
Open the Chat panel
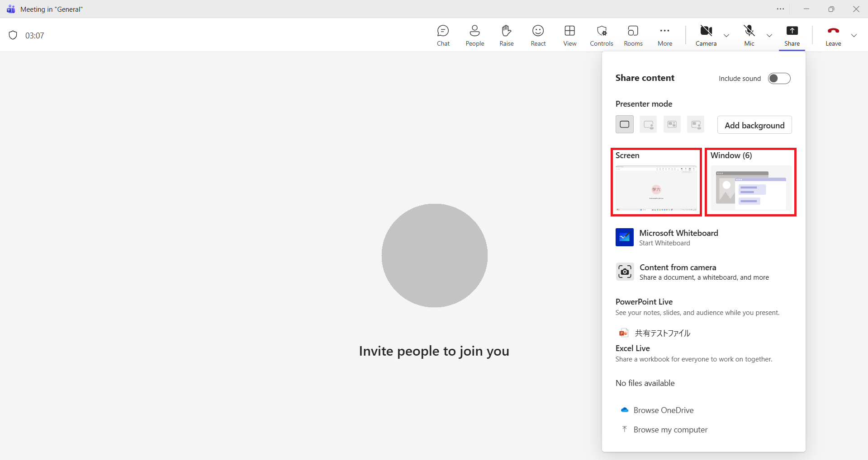pyautogui.click(x=443, y=35)
